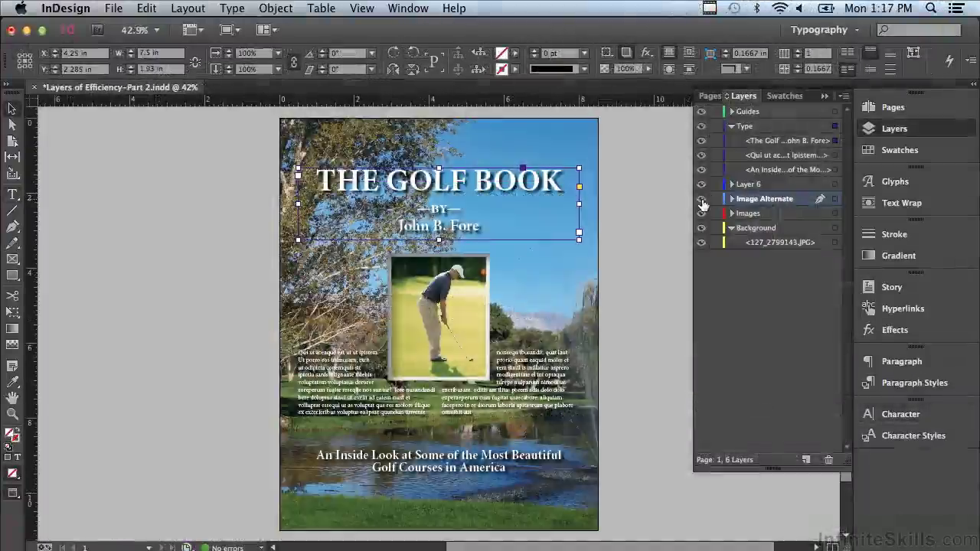Toggle visibility of Layer 6
The image size is (980, 551).
(701, 184)
